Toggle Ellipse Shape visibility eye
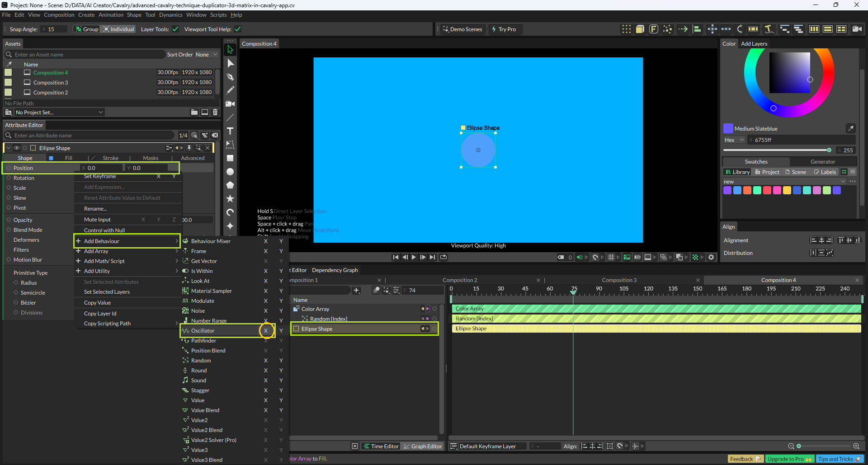 (x=17, y=148)
